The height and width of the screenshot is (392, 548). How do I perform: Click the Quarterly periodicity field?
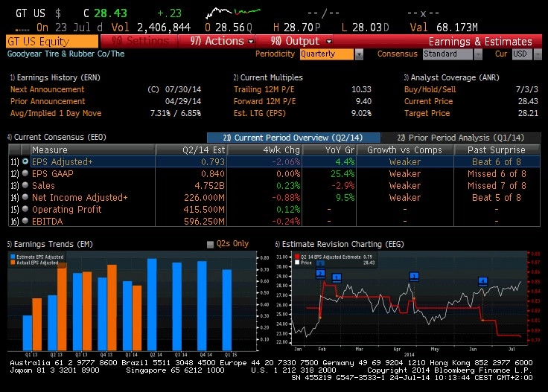pos(327,54)
